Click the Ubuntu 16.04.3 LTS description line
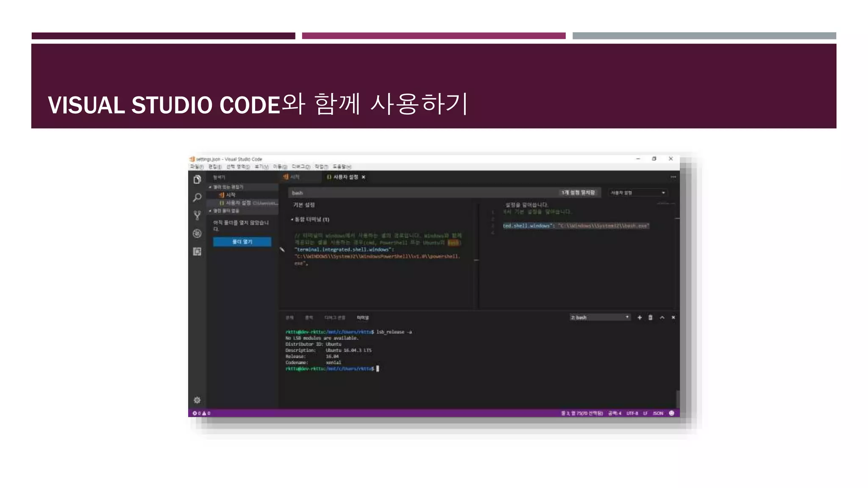Viewport: 868px width, 488px height. point(328,350)
